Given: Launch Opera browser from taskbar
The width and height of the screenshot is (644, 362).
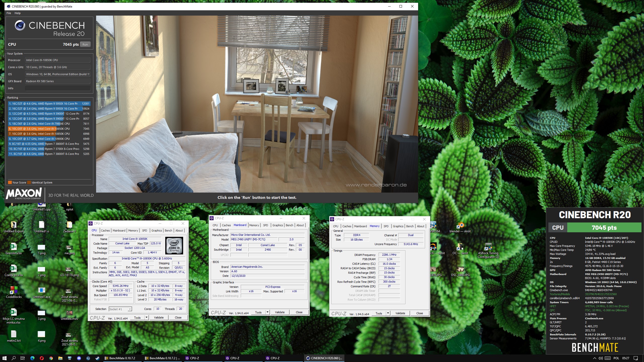Looking at the screenshot, I should click(x=42, y=358).
